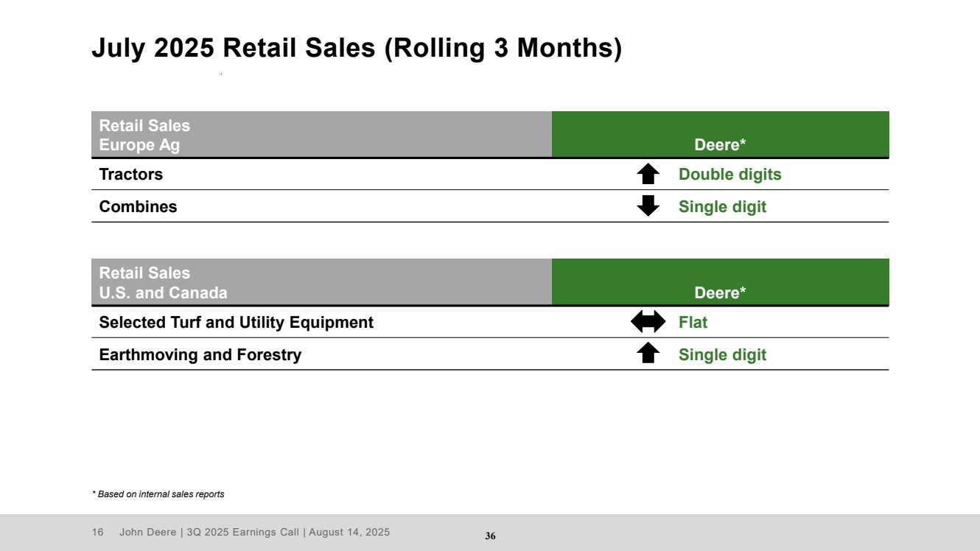Click the down arrow in the Combines row
The height and width of the screenshot is (551, 980).
(648, 206)
